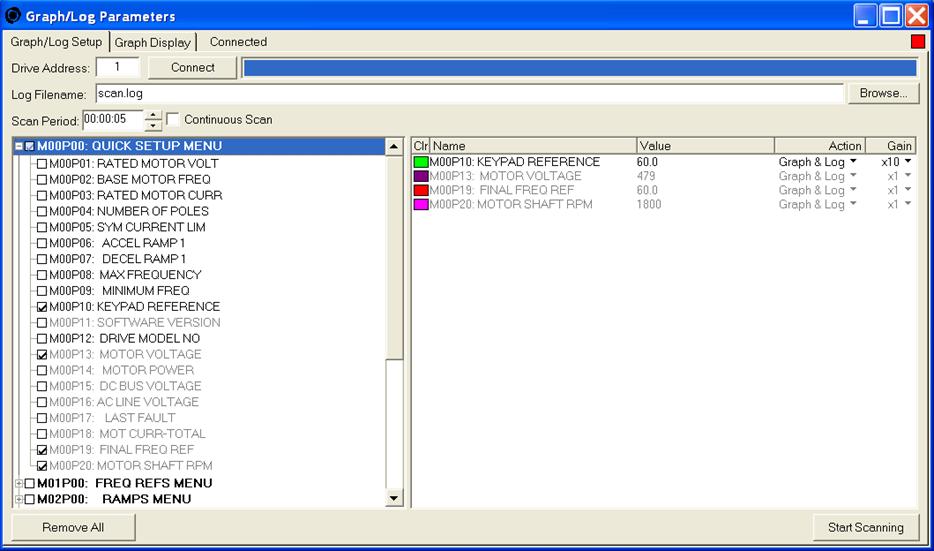Image resolution: width=934 pixels, height=551 pixels.
Task: Click the Remove All button
Action: click(x=73, y=527)
